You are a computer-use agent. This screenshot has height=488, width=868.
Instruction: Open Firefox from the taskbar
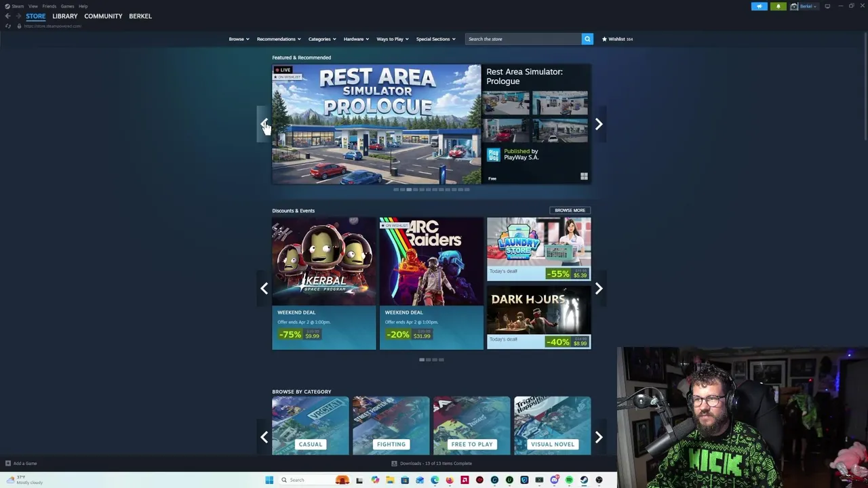point(450,480)
